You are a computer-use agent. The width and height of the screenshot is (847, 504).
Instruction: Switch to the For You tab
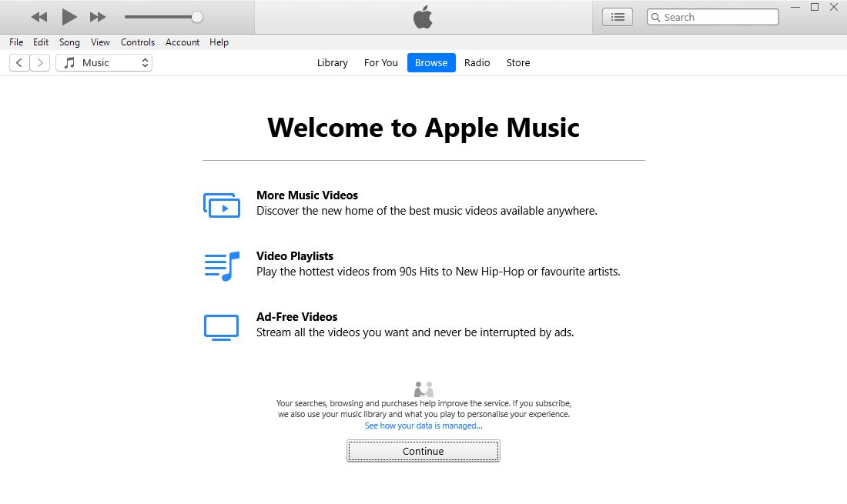point(381,62)
